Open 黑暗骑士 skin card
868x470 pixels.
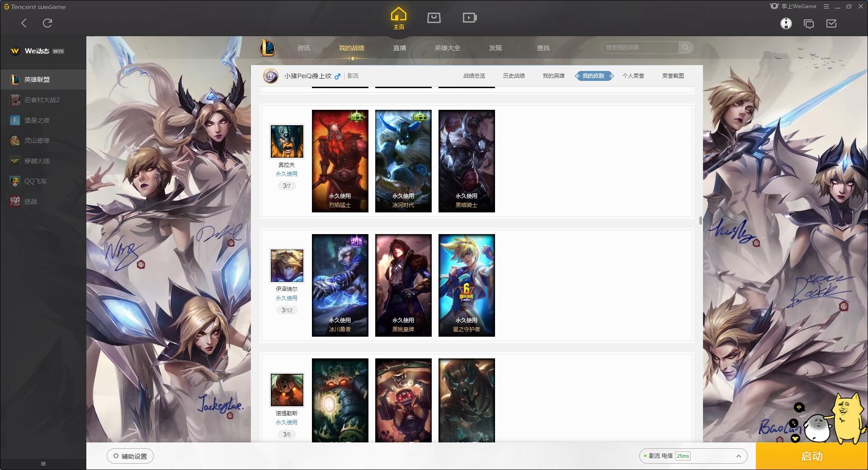[467, 161]
